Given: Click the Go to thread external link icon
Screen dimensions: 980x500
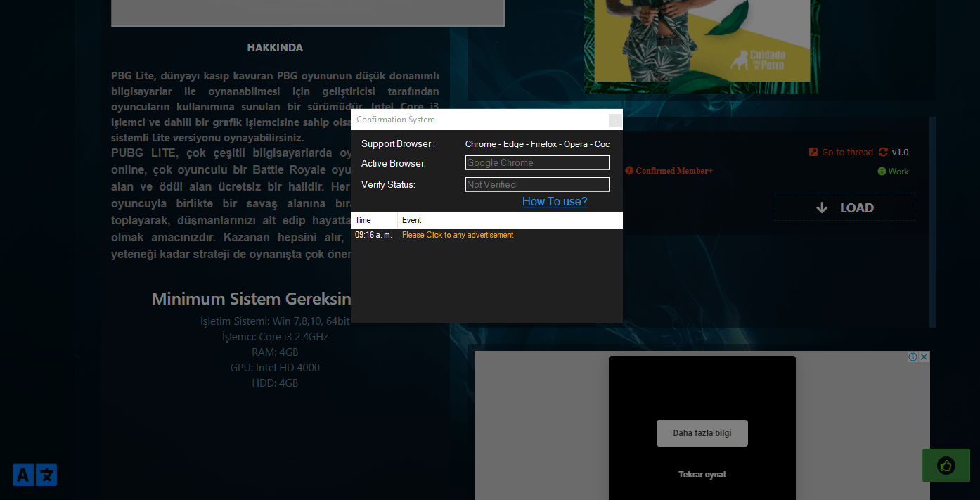Looking at the screenshot, I should (x=813, y=152).
